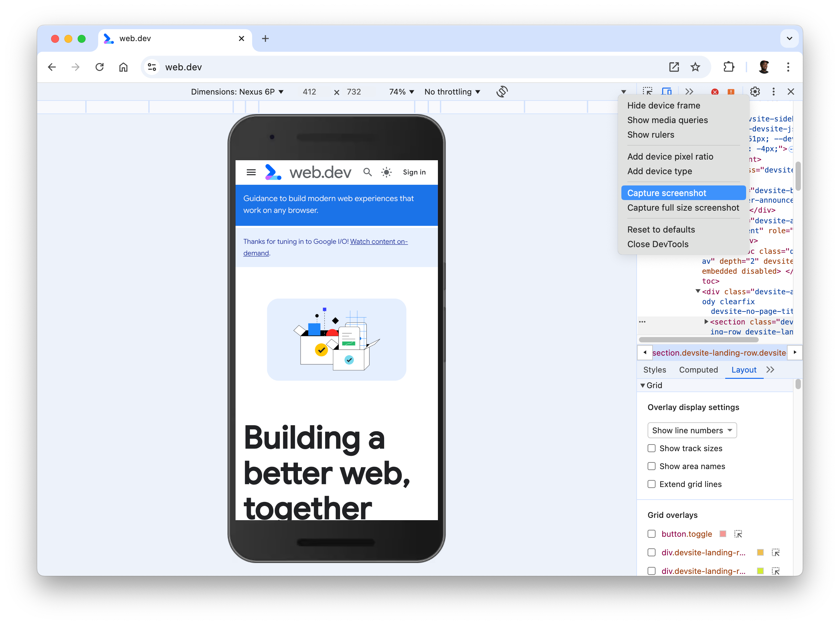Select Capture full size screenshot
Image resolution: width=840 pixels, height=625 pixels.
683,207
